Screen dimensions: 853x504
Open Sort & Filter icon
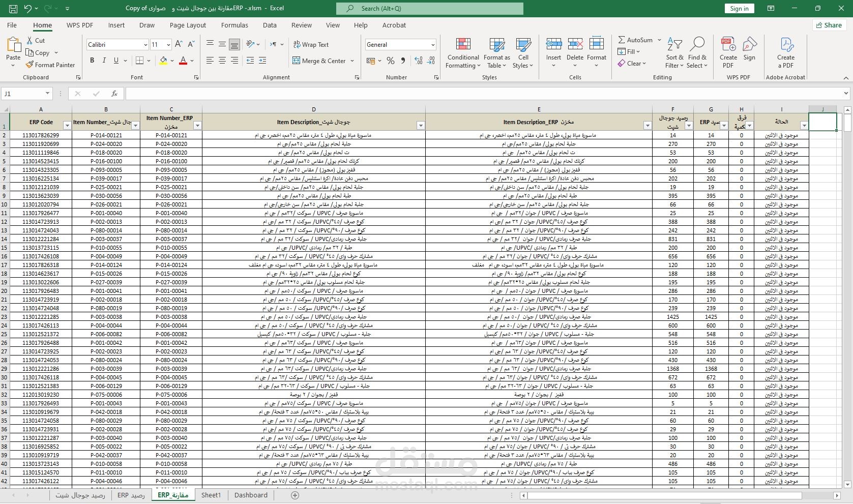(674, 45)
